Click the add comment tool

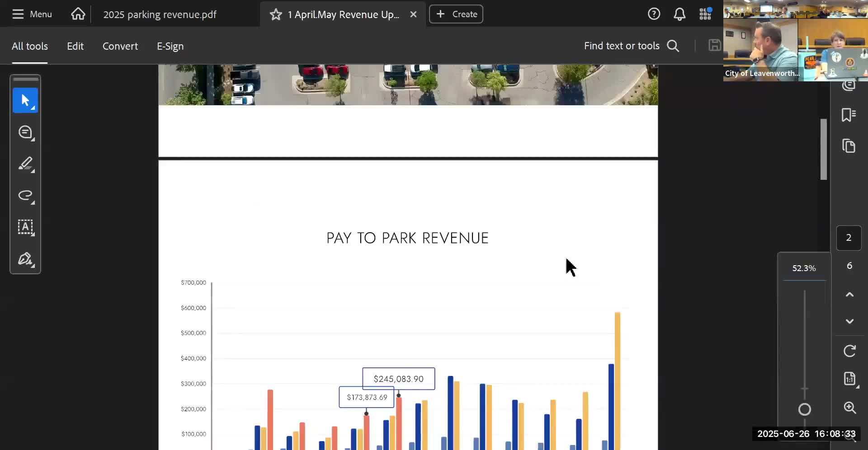point(25,132)
